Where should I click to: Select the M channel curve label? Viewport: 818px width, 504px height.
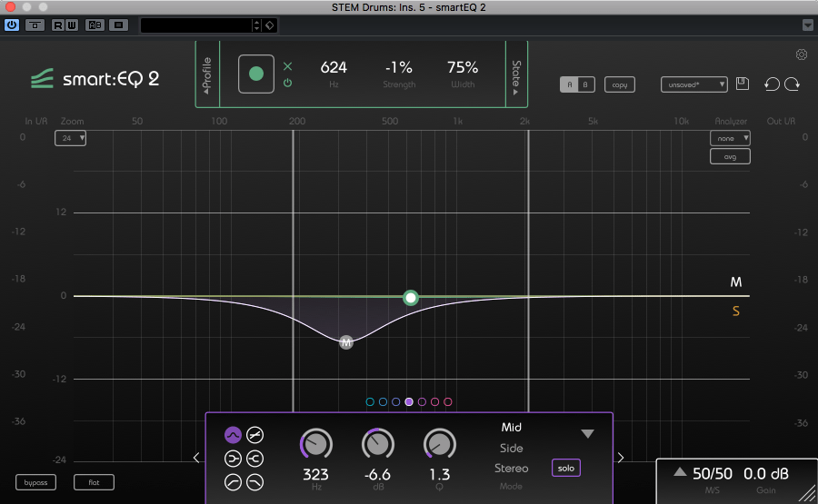735,282
